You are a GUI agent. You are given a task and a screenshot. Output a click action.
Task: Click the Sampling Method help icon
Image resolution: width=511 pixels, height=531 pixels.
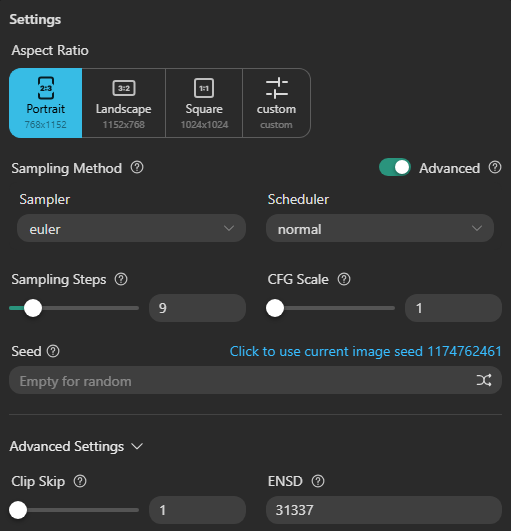pos(137,167)
